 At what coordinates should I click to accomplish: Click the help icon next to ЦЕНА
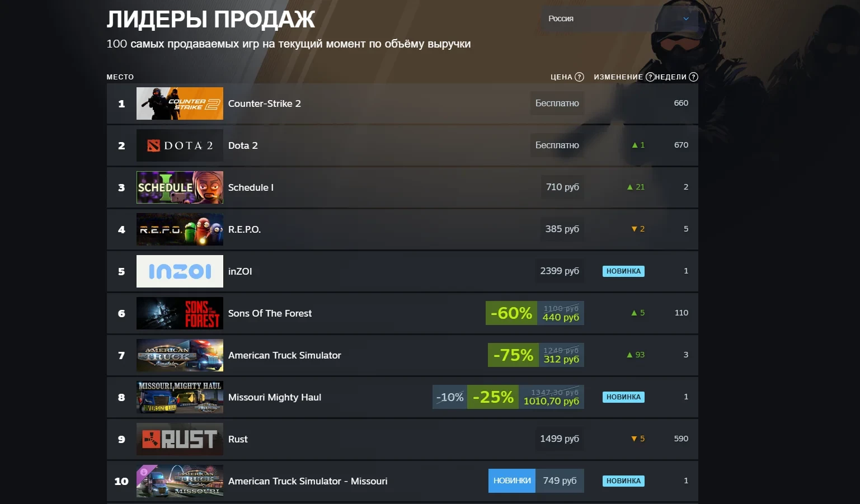580,77
